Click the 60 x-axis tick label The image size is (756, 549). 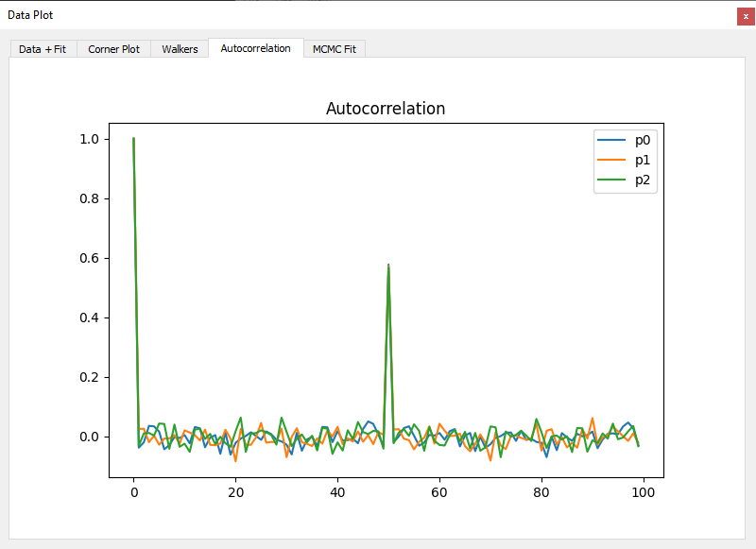[x=439, y=492]
